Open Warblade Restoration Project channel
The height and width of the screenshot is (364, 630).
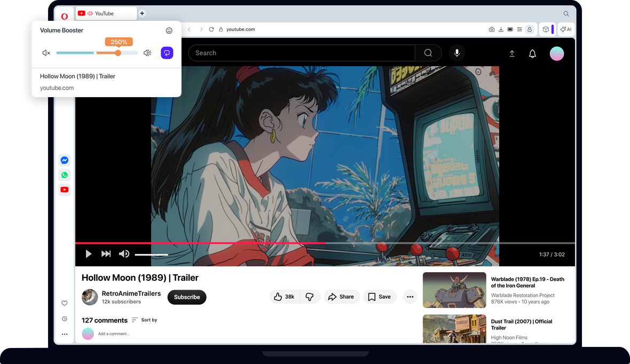pos(523,295)
